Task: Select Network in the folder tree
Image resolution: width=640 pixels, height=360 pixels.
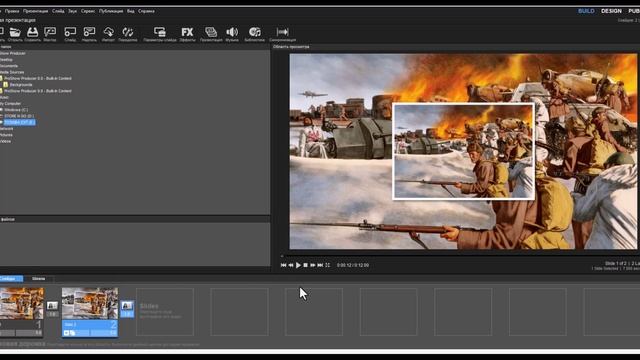Action: (7, 129)
